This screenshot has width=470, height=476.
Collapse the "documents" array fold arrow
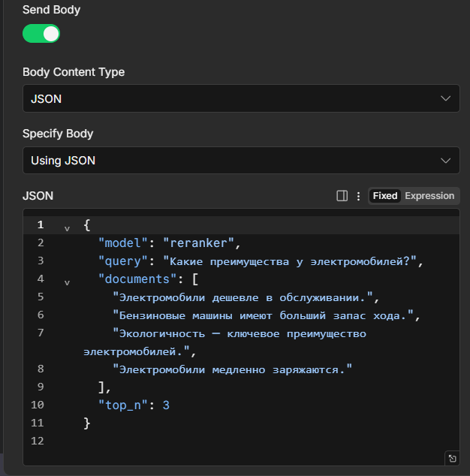67,282
